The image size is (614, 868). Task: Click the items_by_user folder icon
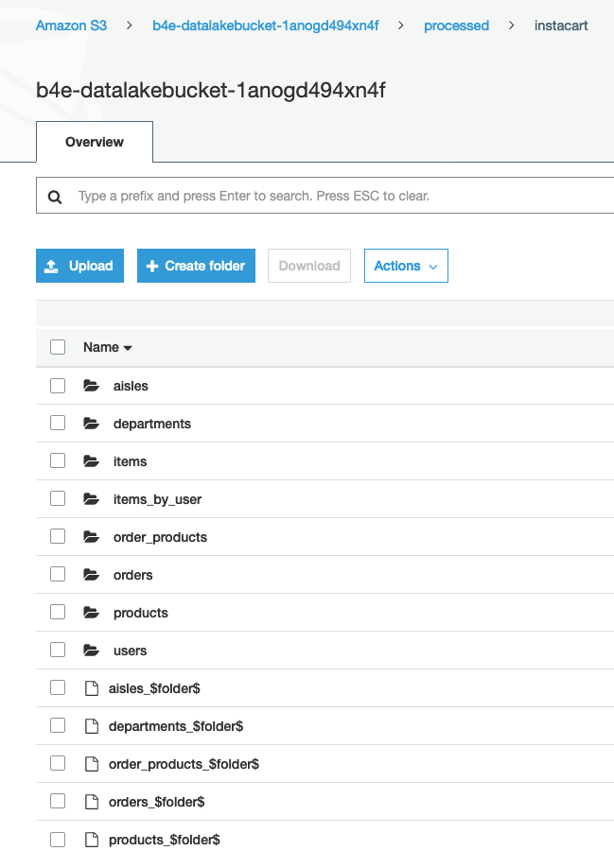click(x=92, y=498)
